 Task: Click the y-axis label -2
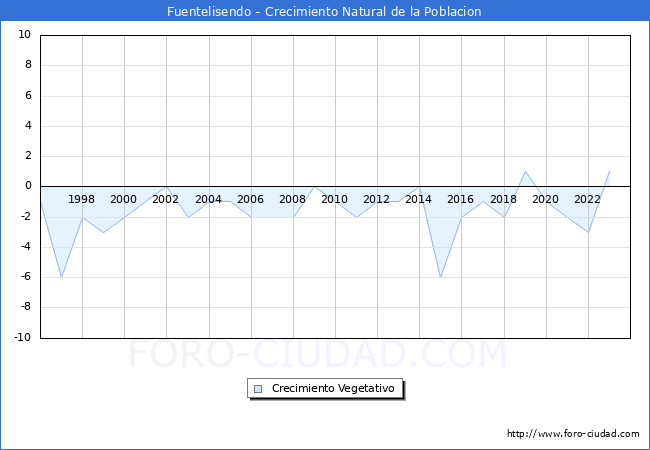tap(26, 216)
